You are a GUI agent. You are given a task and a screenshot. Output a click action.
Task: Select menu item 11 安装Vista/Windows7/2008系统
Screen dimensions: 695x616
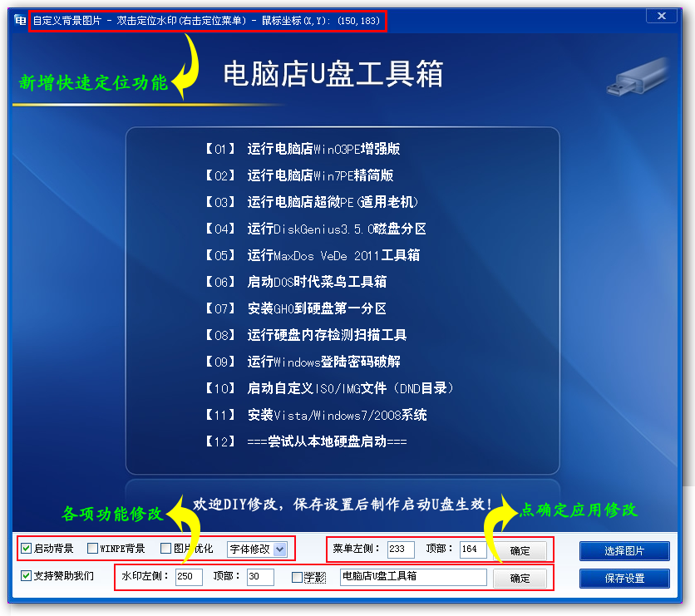316,415
